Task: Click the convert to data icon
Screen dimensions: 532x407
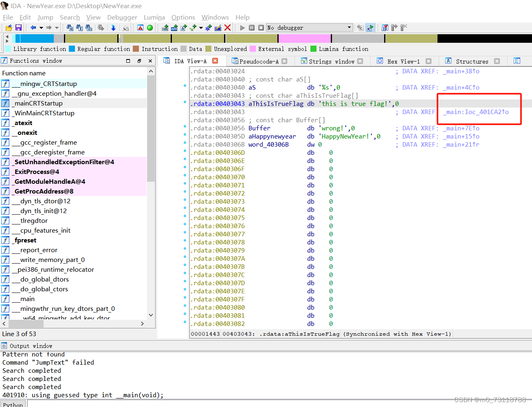Action: click(x=174, y=28)
